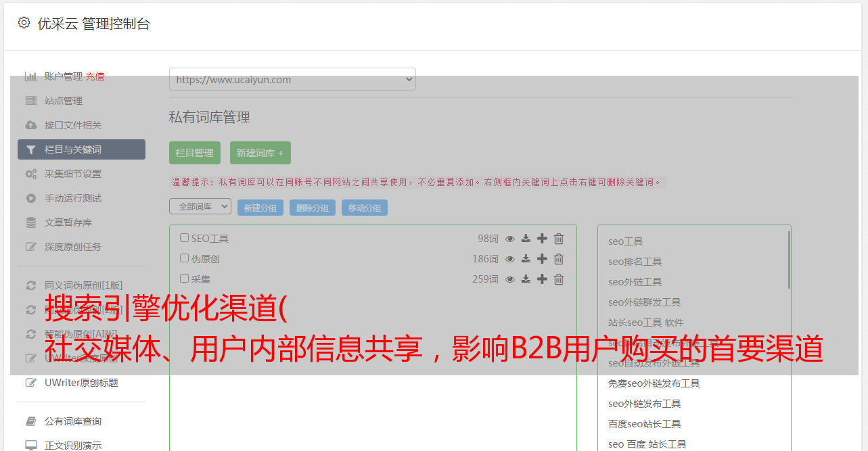Select keyword seo工具 in the right list
The image size is (868, 451).
[x=625, y=241]
